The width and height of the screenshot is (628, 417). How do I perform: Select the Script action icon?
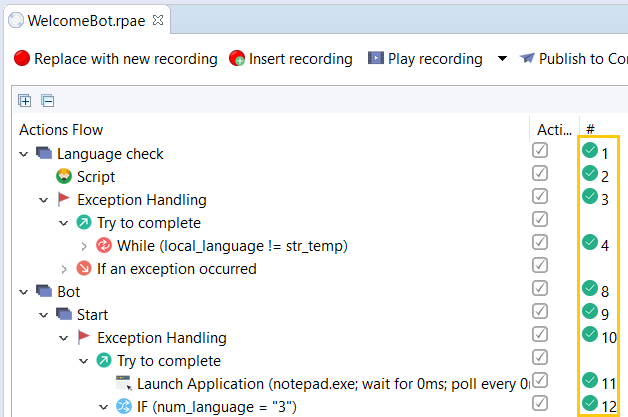64,176
